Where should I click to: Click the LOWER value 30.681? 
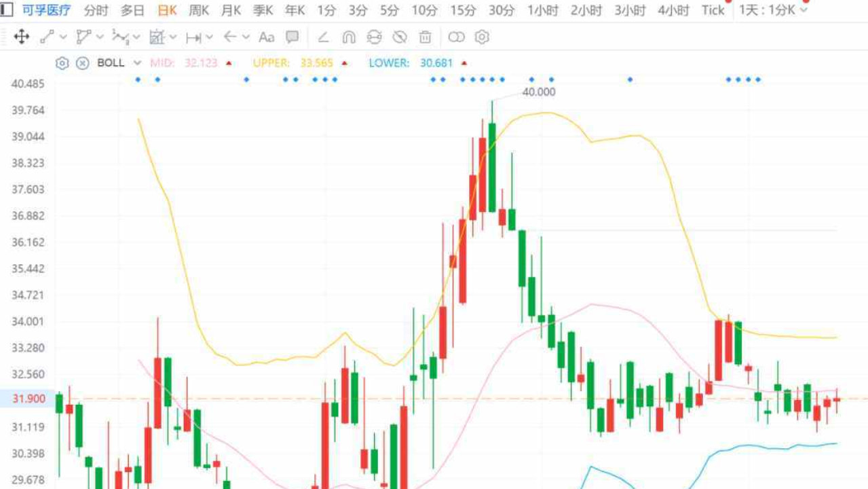(436, 63)
